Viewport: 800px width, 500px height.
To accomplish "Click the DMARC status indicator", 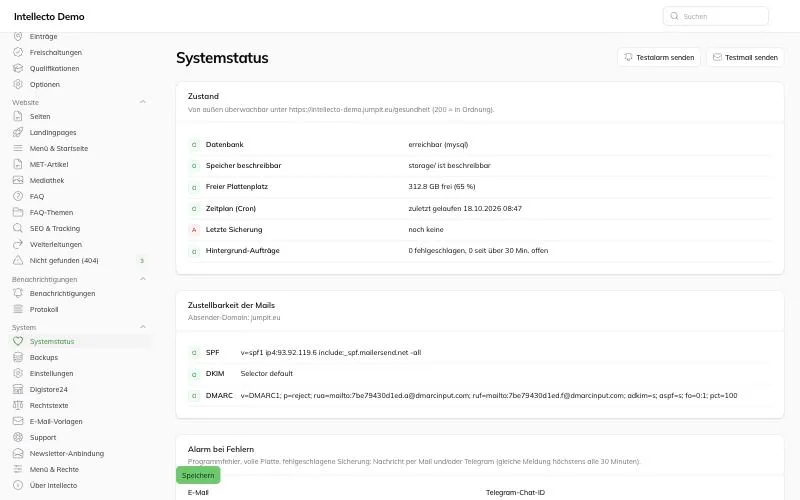I will click(x=194, y=395).
